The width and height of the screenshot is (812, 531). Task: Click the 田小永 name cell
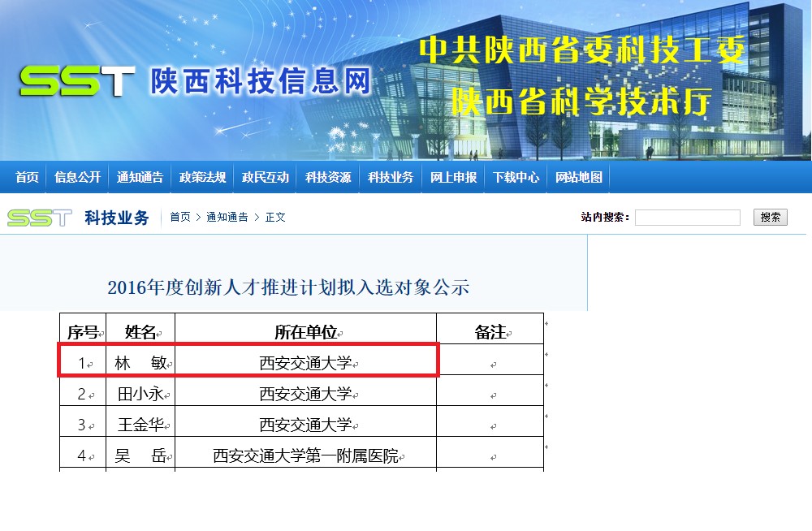click(140, 395)
